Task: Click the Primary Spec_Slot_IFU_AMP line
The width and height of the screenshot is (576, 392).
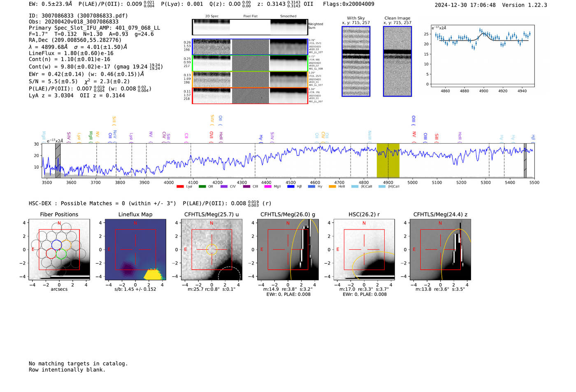Action: point(95,28)
